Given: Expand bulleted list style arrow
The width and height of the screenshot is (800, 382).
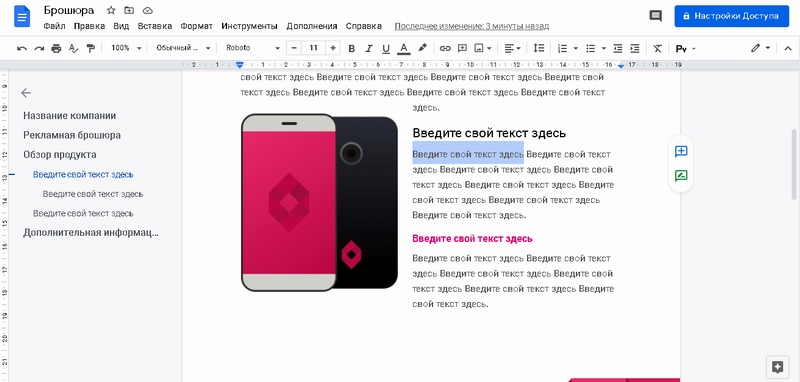Looking at the screenshot, I should [x=604, y=48].
